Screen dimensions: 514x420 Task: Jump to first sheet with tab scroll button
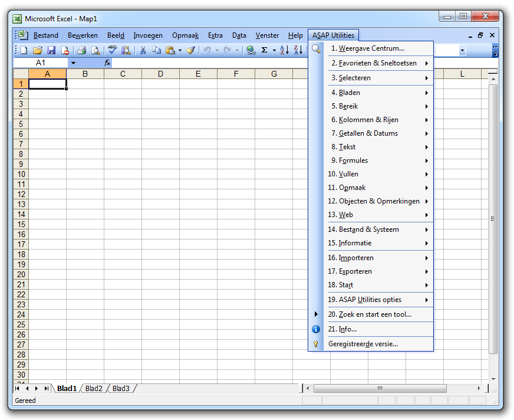click(17, 389)
